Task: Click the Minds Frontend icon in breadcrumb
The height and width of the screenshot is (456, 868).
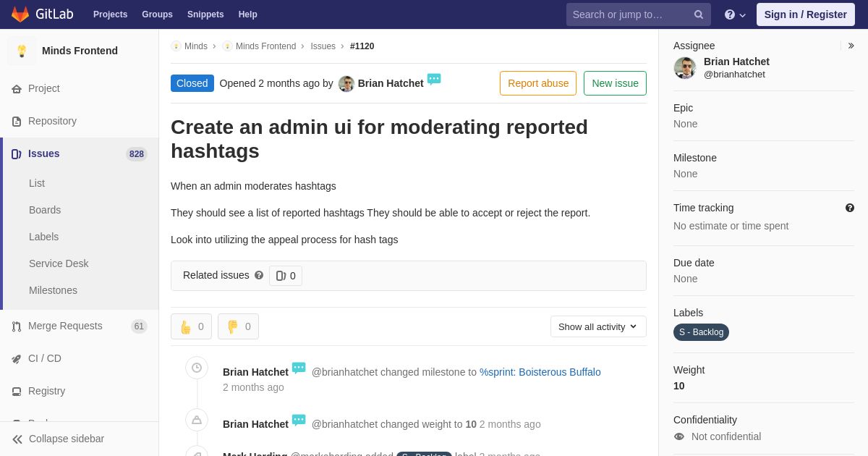Action: tap(227, 46)
